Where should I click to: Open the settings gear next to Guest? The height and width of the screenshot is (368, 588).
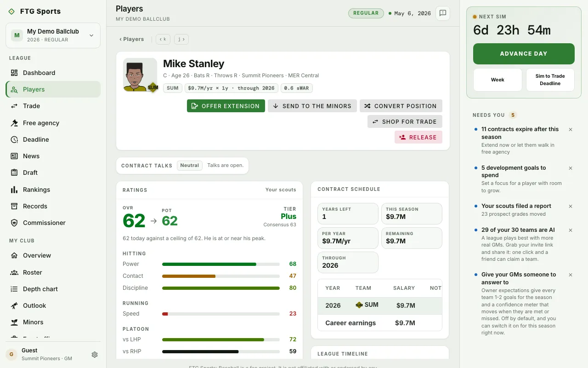(x=95, y=355)
